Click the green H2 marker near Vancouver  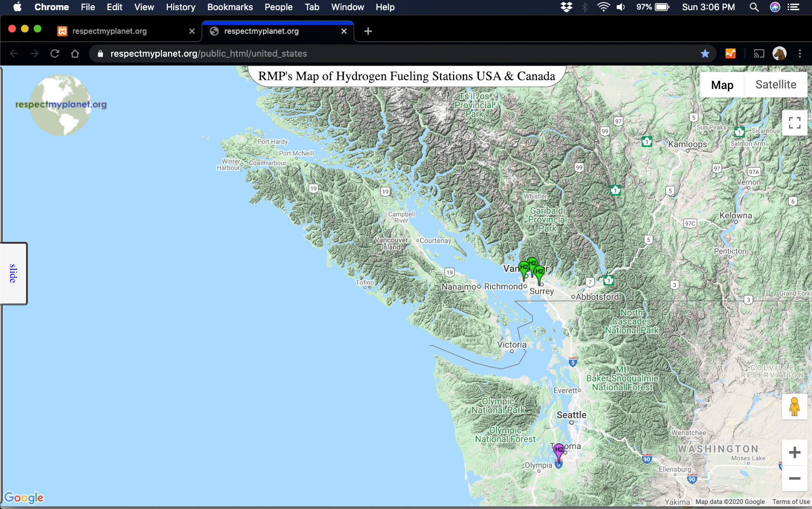[x=524, y=265]
